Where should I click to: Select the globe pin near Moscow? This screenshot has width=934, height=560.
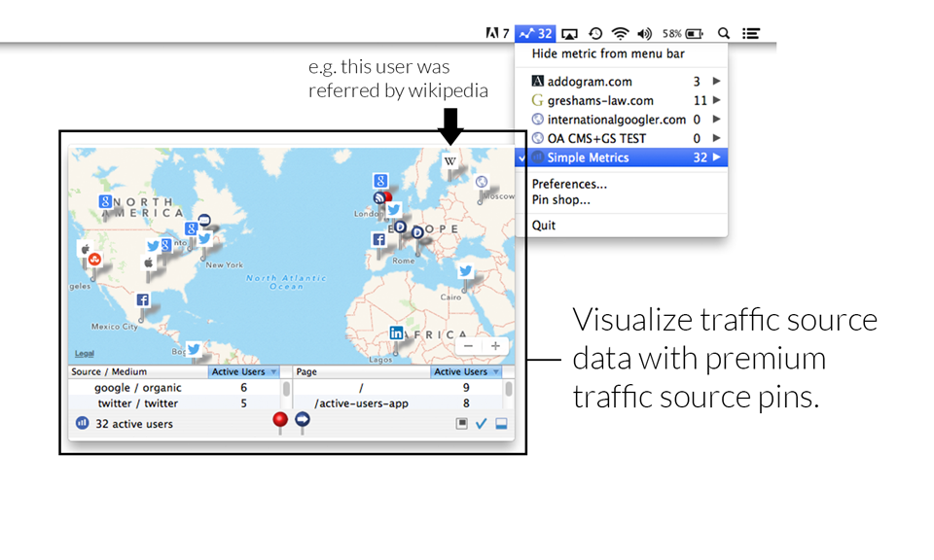click(482, 182)
